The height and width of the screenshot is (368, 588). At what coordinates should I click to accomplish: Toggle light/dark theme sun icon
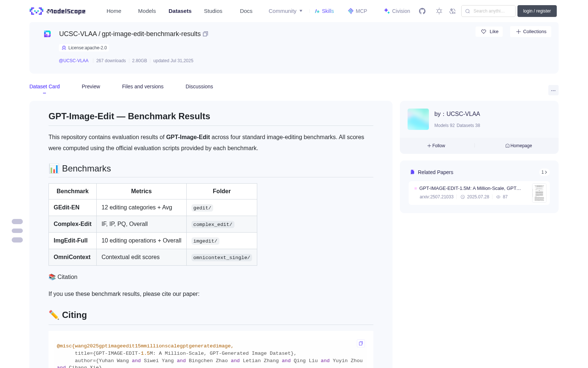click(439, 11)
